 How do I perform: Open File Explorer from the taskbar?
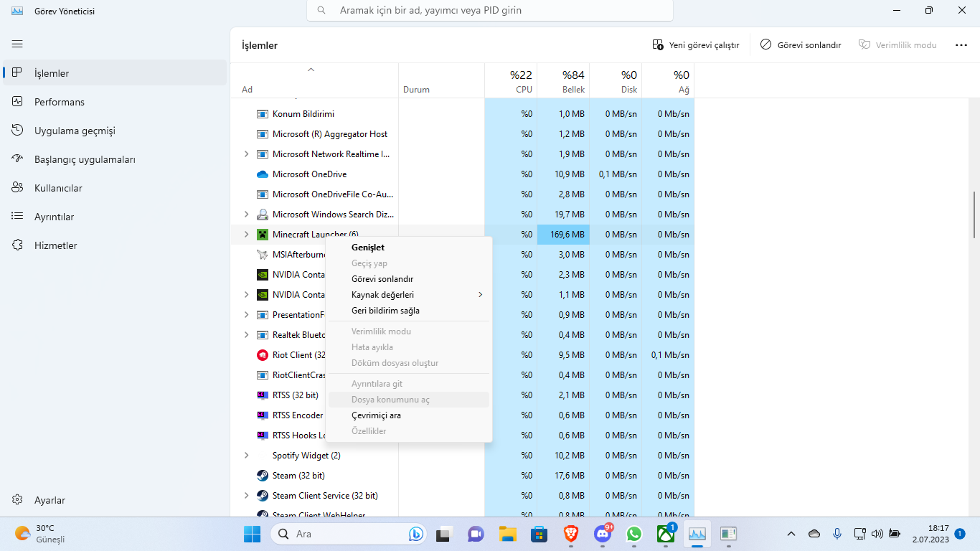click(508, 534)
